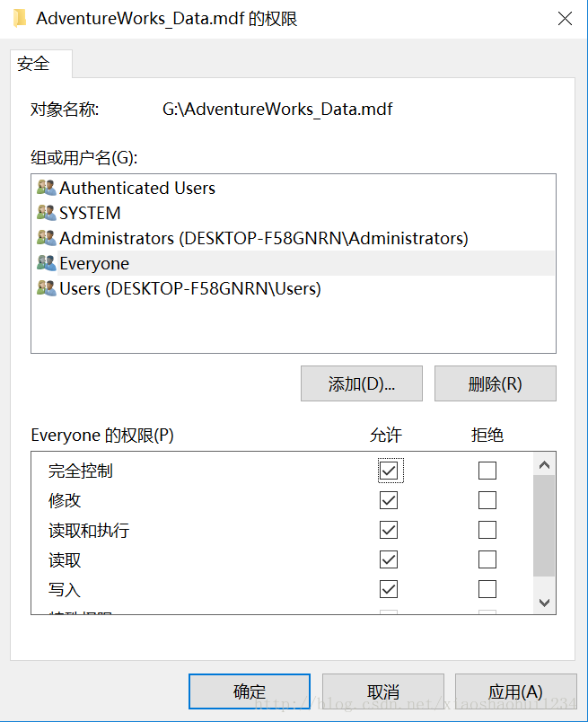The height and width of the screenshot is (722, 588).
Task: Check the deny checkbox for 写入
Action: tap(487, 589)
